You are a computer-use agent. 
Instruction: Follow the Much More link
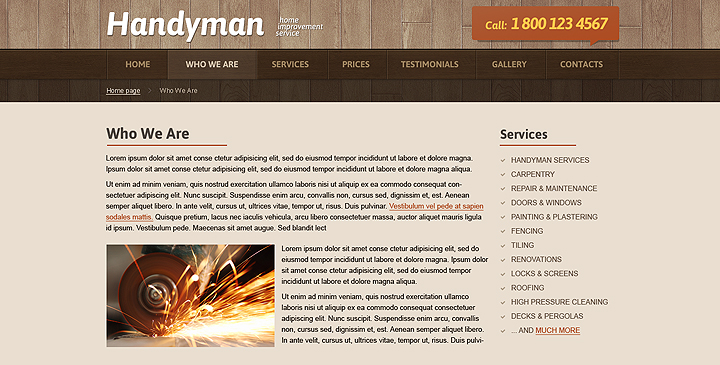557,331
